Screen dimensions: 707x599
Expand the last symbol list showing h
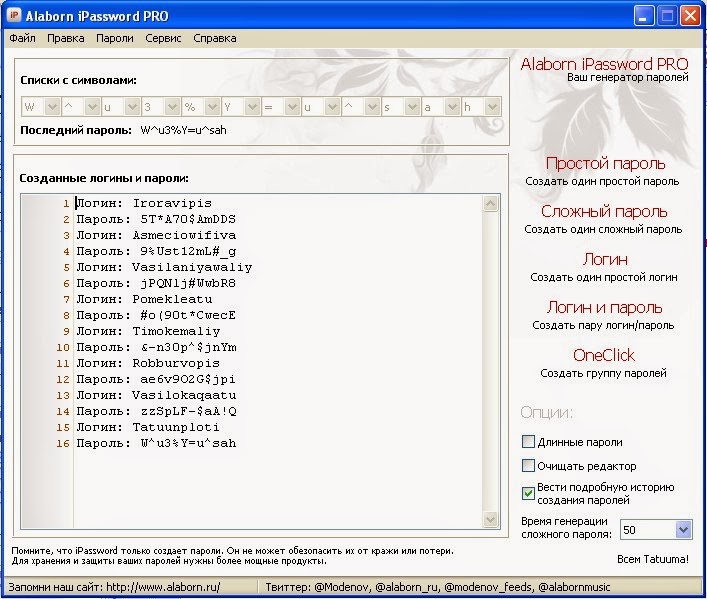(x=492, y=107)
